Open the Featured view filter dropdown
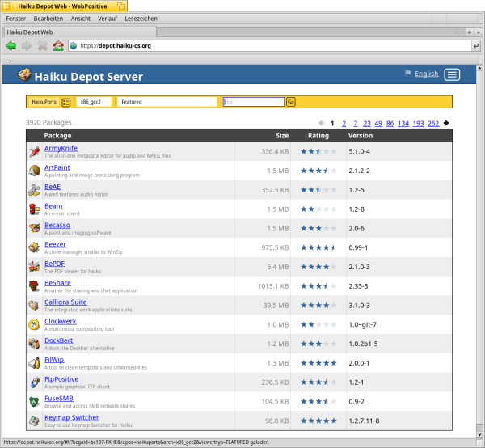Screen dimensions: 485x448 [167, 102]
